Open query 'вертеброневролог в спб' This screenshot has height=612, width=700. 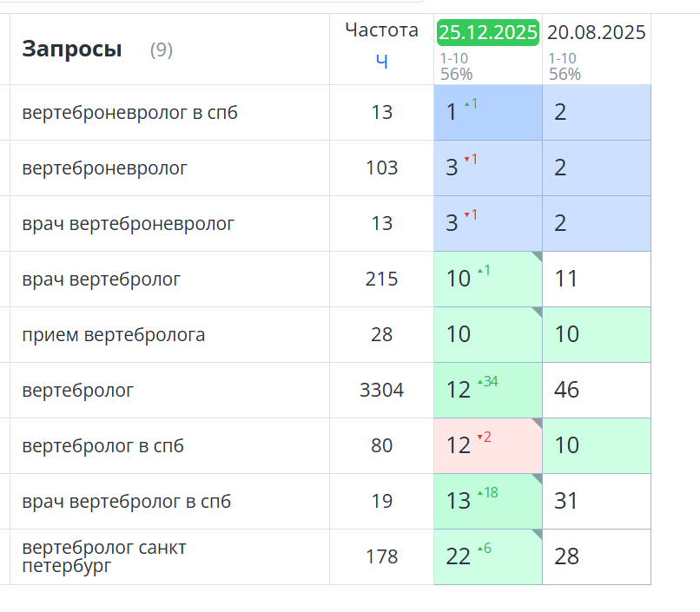[x=130, y=113]
